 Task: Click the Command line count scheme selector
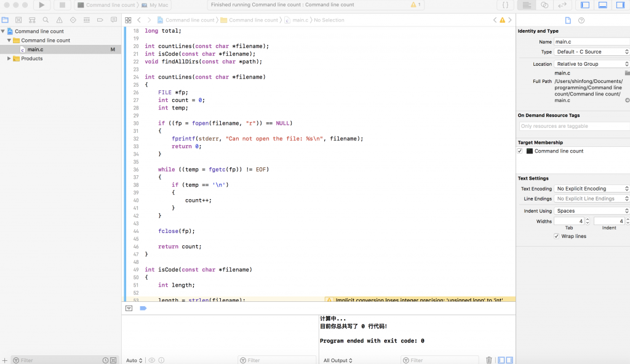pyautogui.click(x=106, y=5)
